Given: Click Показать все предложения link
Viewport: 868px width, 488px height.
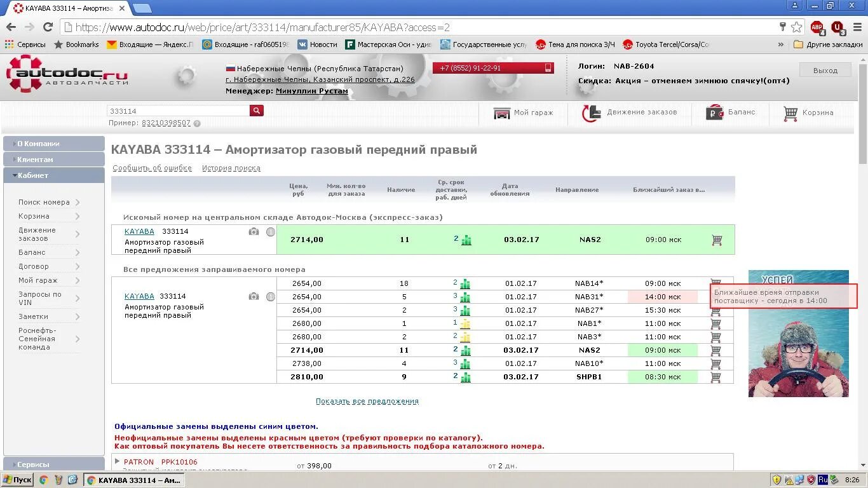Looking at the screenshot, I should click(x=367, y=401).
